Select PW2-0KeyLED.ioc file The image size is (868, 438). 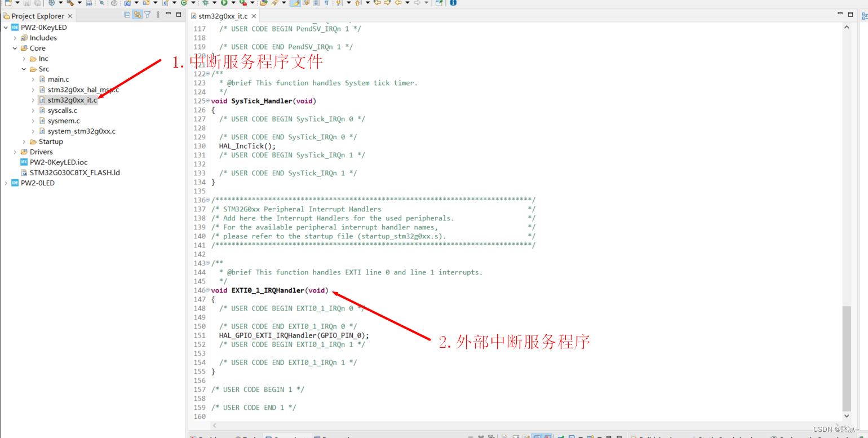[x=59, y=162]
